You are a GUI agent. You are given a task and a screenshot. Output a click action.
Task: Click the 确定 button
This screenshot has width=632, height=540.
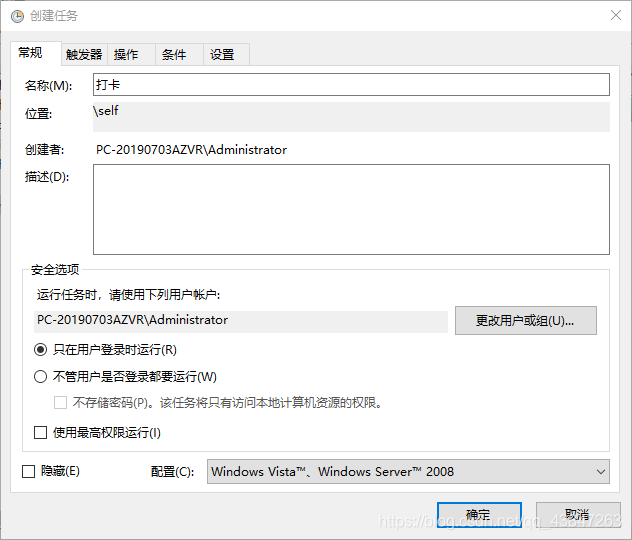(479, 515)
